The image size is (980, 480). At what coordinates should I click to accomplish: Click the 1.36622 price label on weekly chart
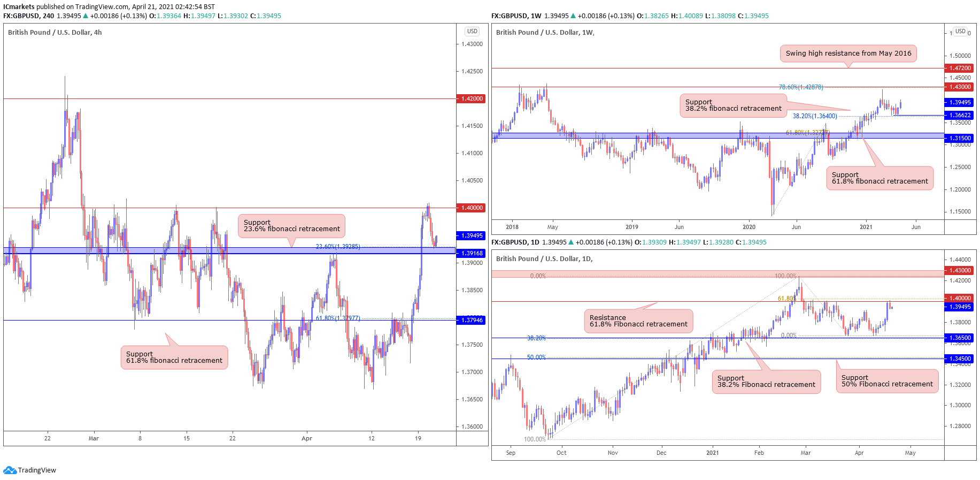tap(960, 115)
